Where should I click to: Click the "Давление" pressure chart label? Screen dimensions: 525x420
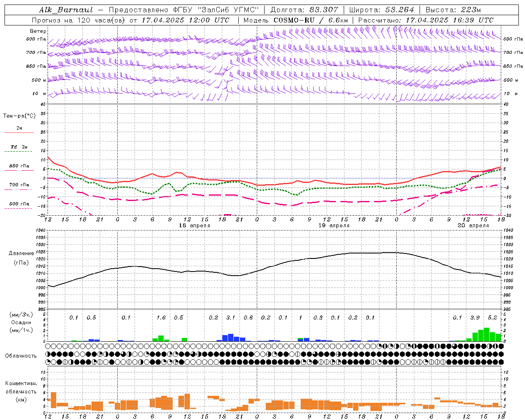pos(21,253)
